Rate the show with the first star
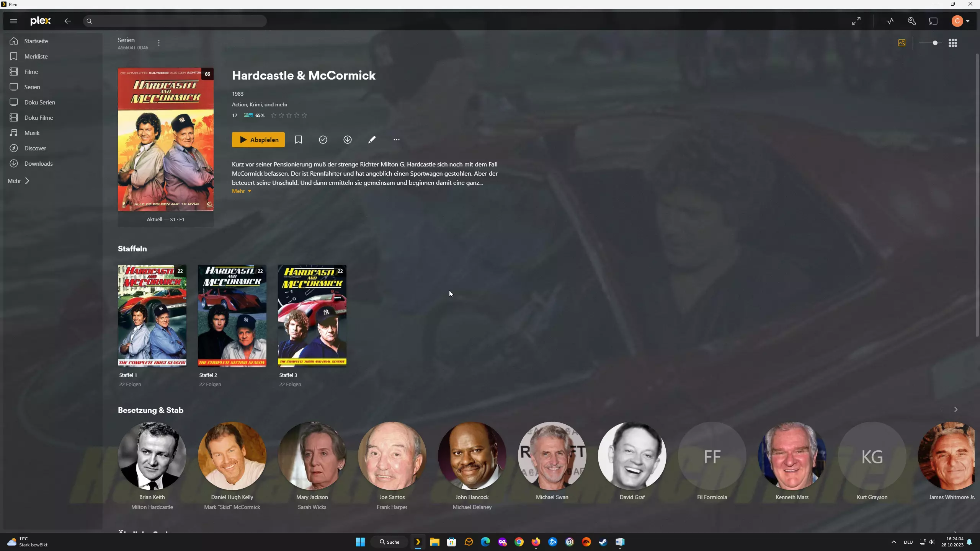The height and width of the screenshot is (551, 980). (274, 115)
